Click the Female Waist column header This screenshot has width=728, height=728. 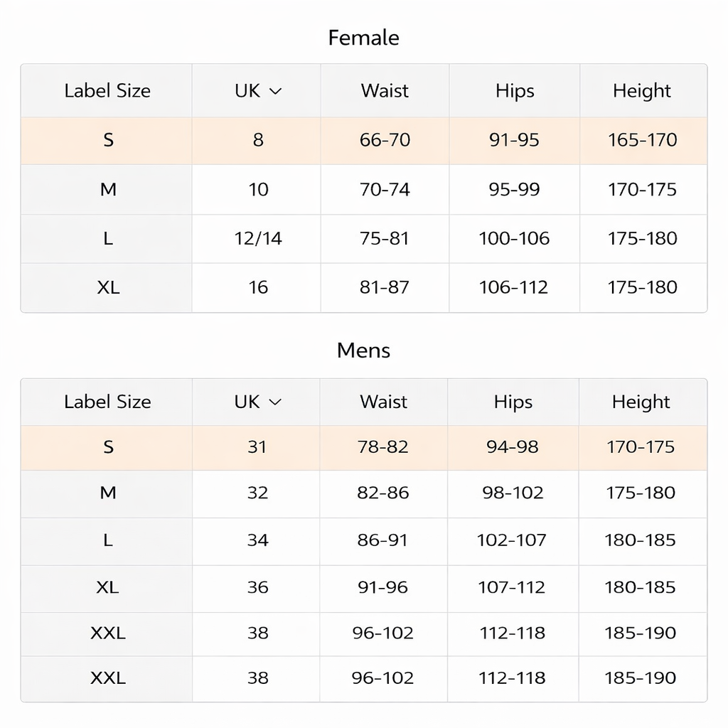click(x=385, y=91)
